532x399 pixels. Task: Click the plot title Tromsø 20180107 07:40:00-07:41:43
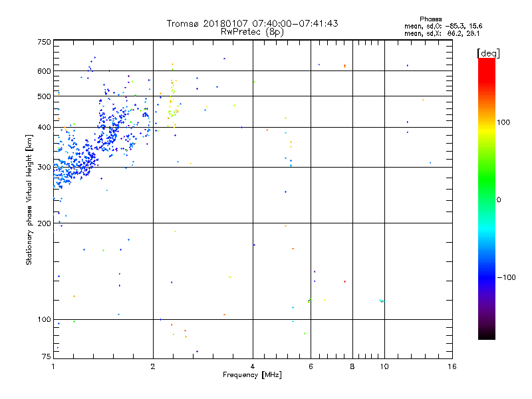coord(252,23)
